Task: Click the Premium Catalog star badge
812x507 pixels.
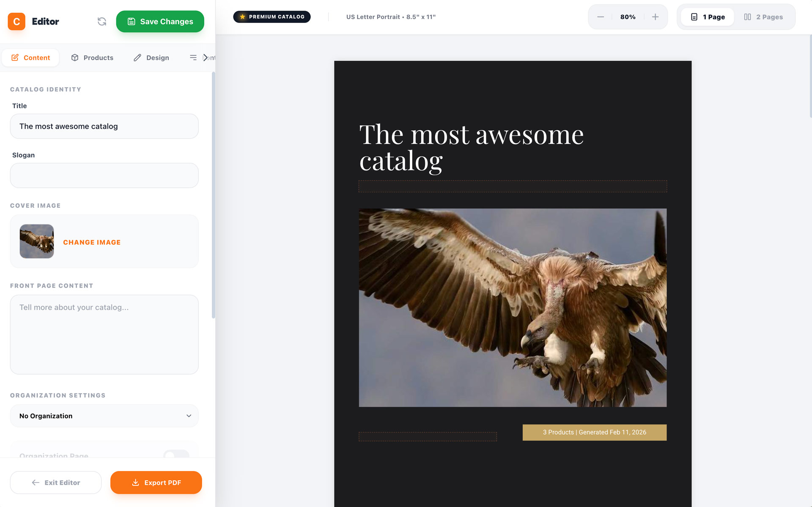Action: pyautogui.click(x=272, y=17)
